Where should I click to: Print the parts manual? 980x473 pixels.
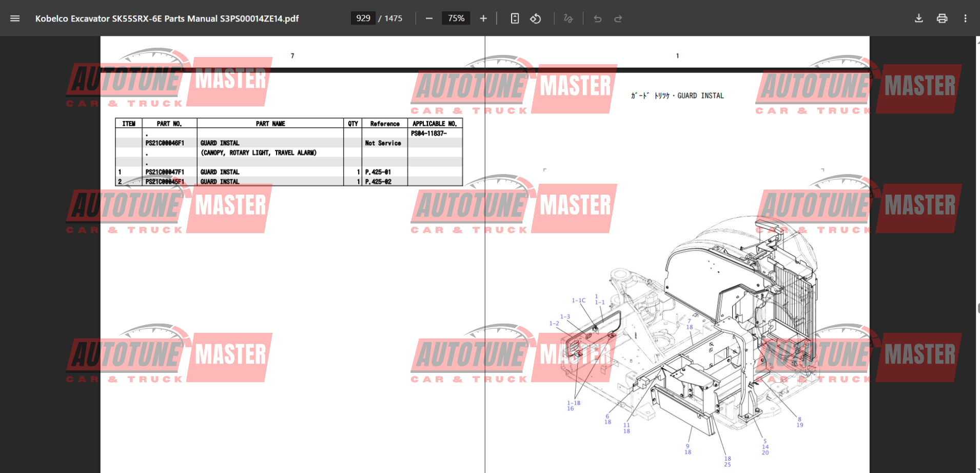[x=942, y=18]
